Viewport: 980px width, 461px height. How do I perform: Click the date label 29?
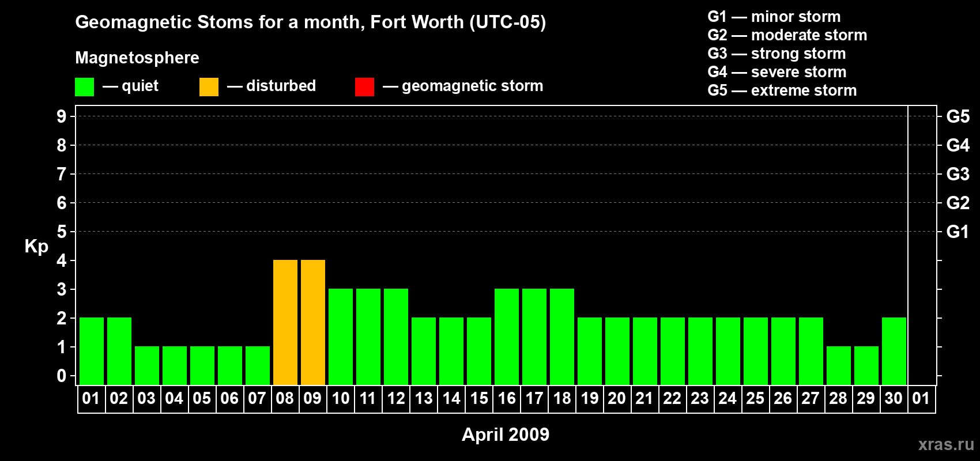[866, 398]
